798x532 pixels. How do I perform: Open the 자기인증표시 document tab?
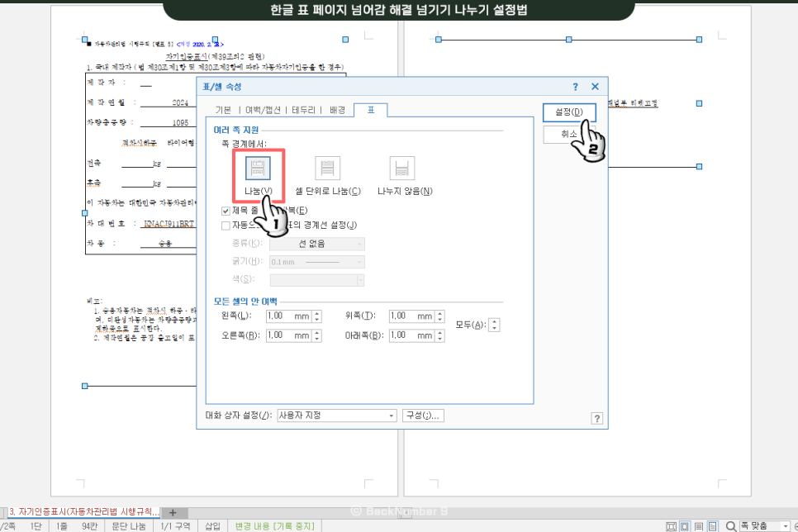point(83,511)
